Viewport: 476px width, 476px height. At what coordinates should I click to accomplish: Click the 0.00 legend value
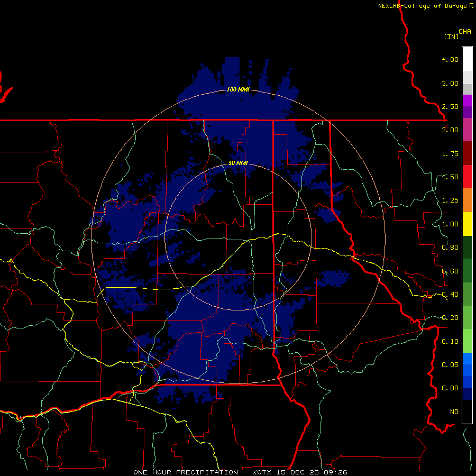(450, 388)
